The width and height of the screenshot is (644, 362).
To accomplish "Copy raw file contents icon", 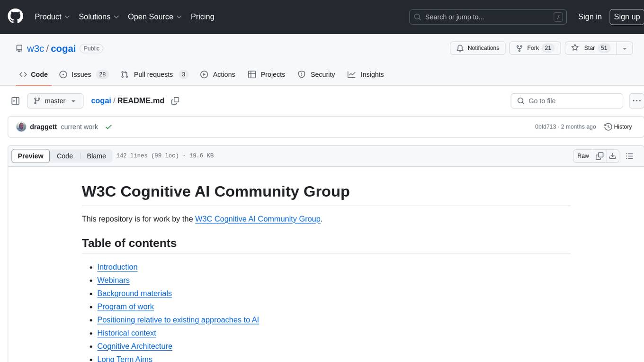I will (x=599, y=156).
